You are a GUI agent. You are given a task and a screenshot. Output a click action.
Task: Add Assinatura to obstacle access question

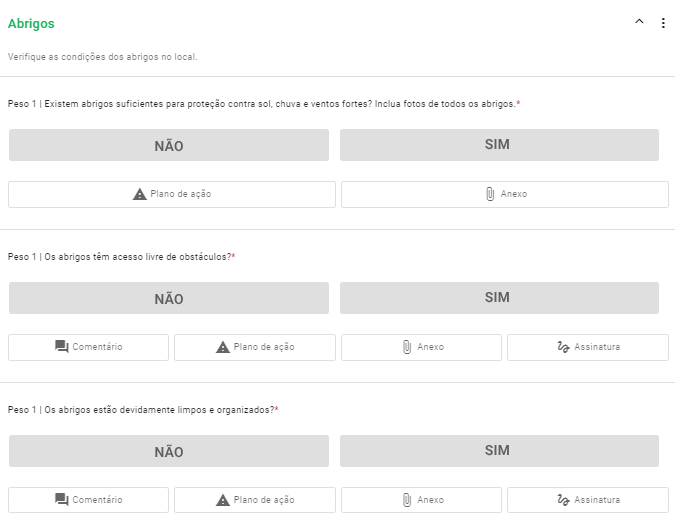[x=588, y=347]
